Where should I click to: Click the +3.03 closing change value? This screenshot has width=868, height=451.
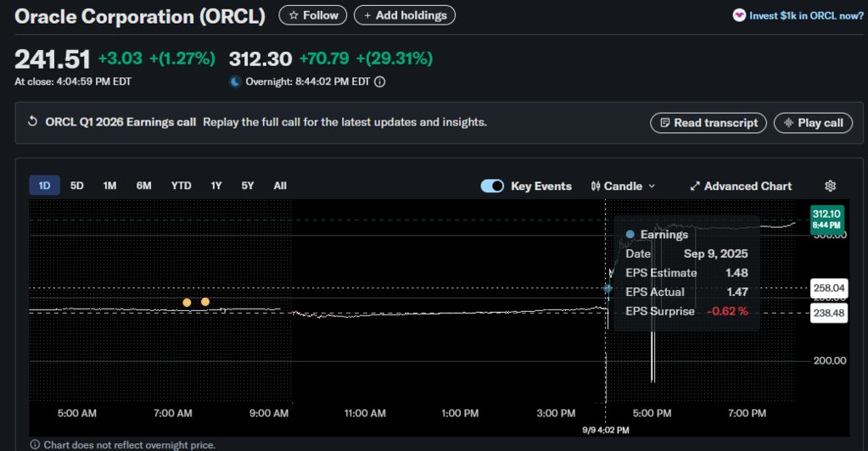[120, 58]
